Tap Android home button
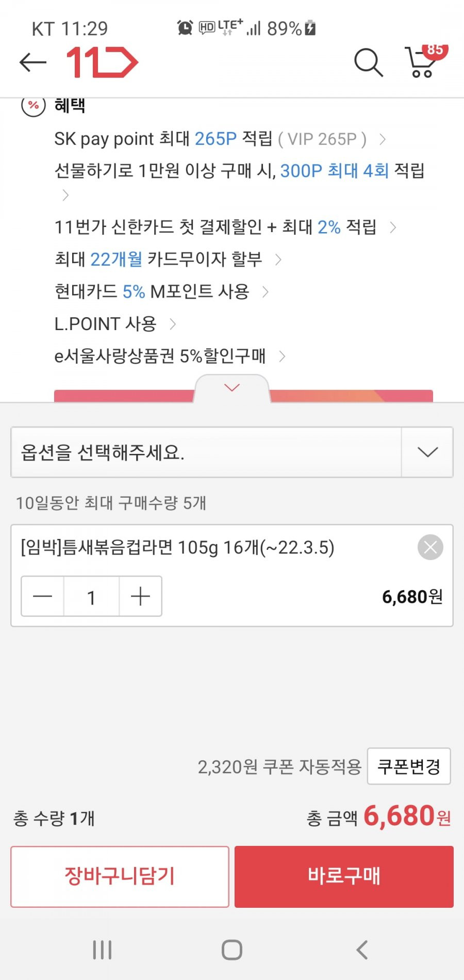The height and width of the screenshot is (980, 464). [x=232, y=950]
